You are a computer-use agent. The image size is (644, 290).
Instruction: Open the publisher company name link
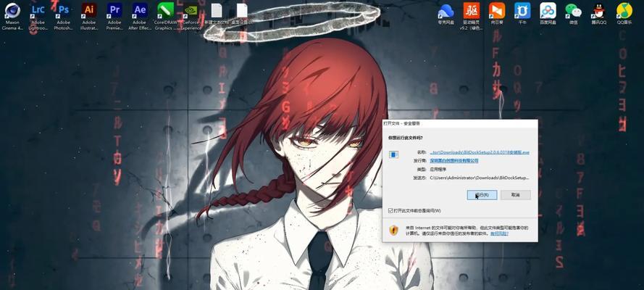(x=453, y=161)
